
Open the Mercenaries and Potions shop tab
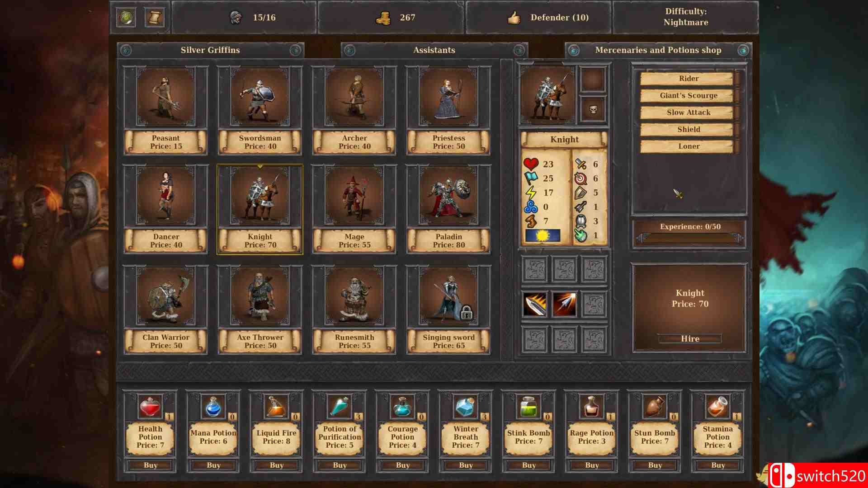658,50
